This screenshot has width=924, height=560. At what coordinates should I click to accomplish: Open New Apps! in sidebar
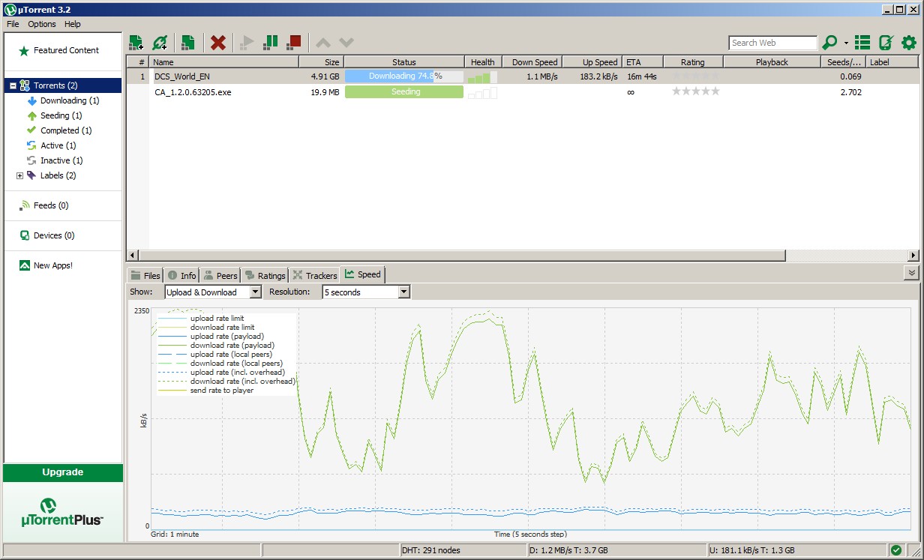click(x=52, y=265)
